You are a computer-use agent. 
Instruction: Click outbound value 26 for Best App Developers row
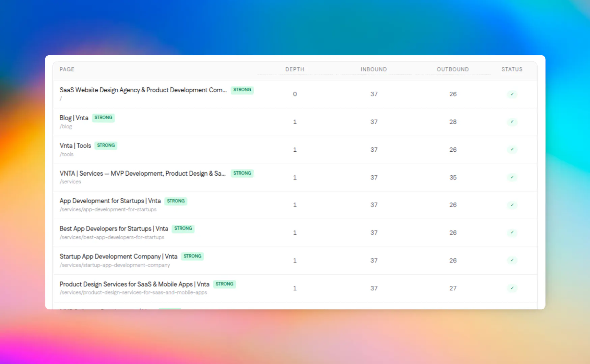[x=453, y=233]
